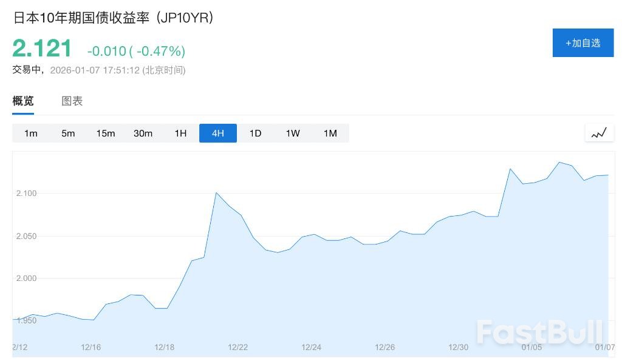The height and width of the screenshot is (364, 622).
Task: Open the 图表 tab
Action: click(72, 101)
